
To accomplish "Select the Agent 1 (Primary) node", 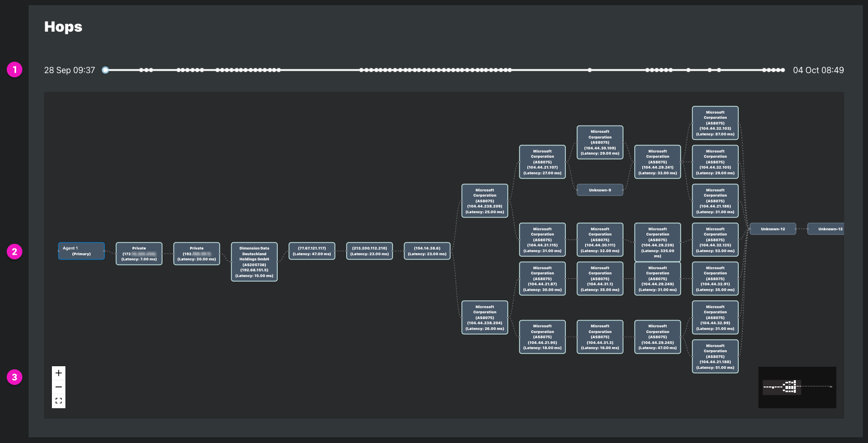I will 82,251.
